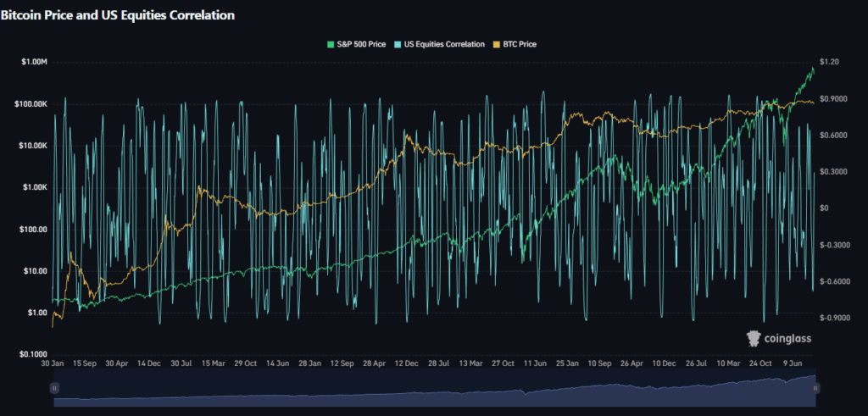Click the right handle of the range slider

pyautogui.click(x=815, y=387)
